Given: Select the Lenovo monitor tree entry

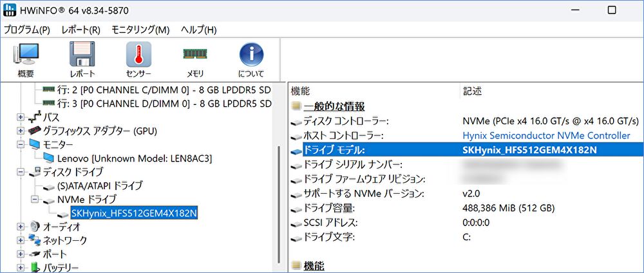Looking at the screenshot, I should pyautogui.click(x=134, y=158).
